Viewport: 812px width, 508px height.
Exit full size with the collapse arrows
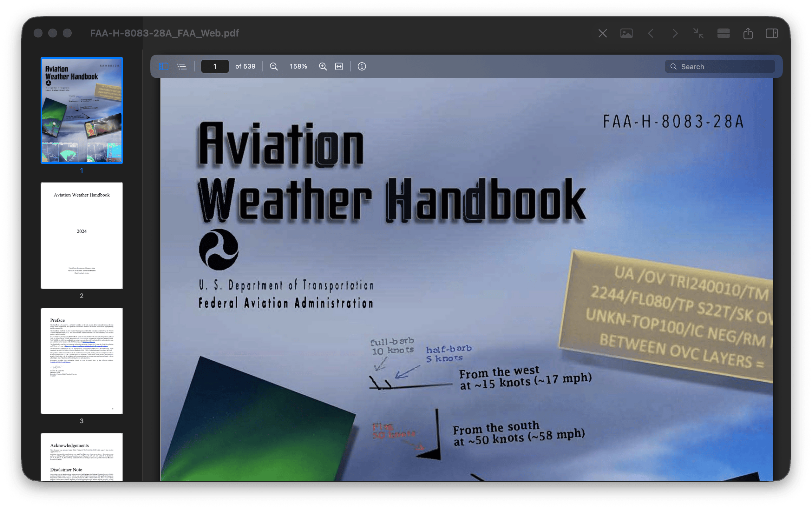pos(698,33)
